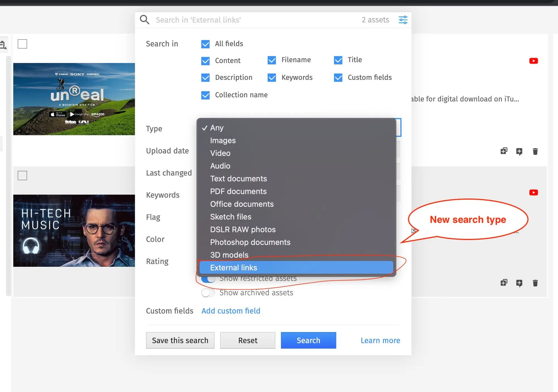Enable Show archived assets toggle
The width and height of the screenshot is (558, 392).
[208, 293]
